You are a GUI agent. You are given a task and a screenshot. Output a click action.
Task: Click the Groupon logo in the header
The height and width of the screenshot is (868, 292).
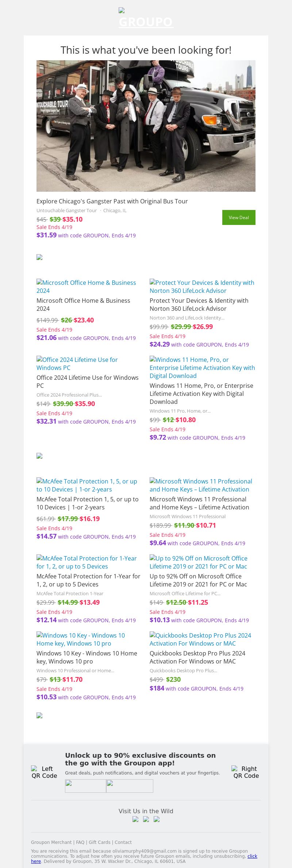(146, 18)
